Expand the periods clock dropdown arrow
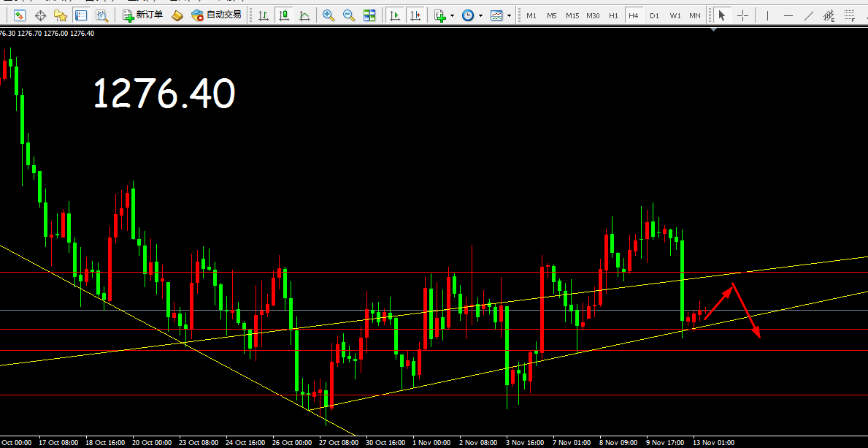Image resolution: width=868 pixels, height=448 pixels. coord(480,15)
